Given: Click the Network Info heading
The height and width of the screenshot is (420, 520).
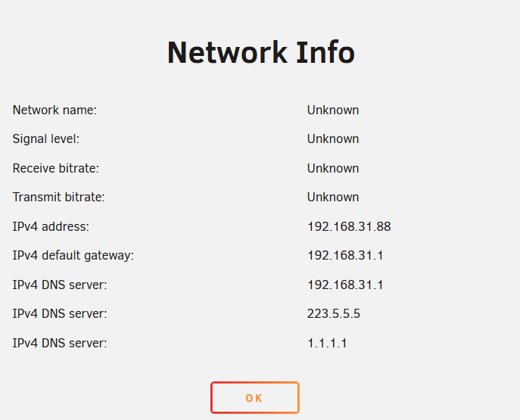Looking at the screenshot, I should click(x=261, y=52).
